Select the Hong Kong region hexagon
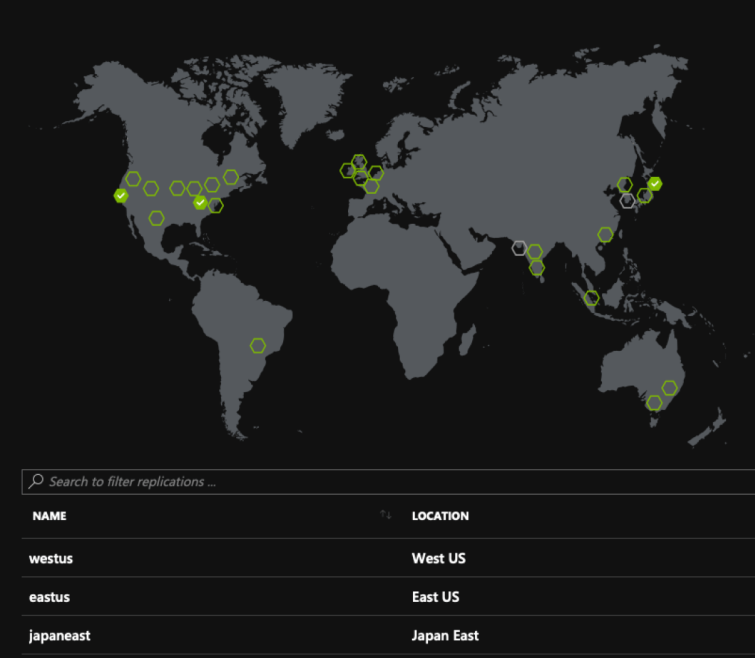The height and width of the screenshot is (658, 755). click(x=605, y=235)
